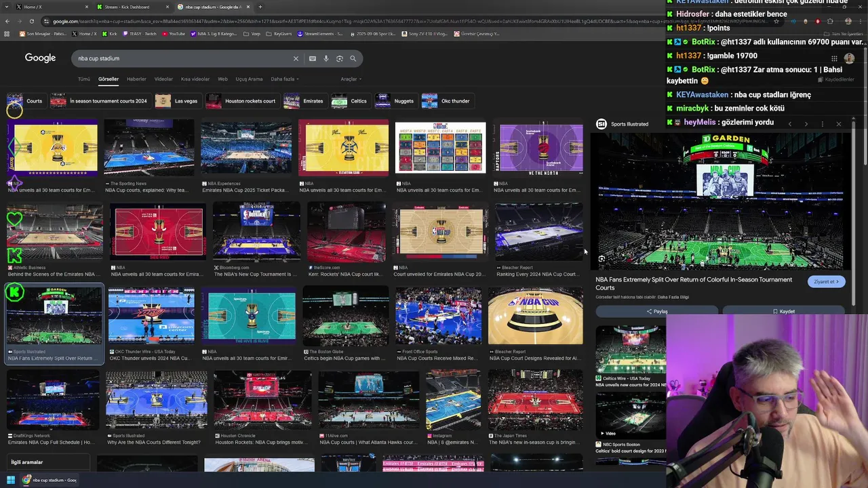Image resolution: width=868 pixels, height=488 pixels.
Task: Filter images by the Okc thunder chip
Action: 447,101
